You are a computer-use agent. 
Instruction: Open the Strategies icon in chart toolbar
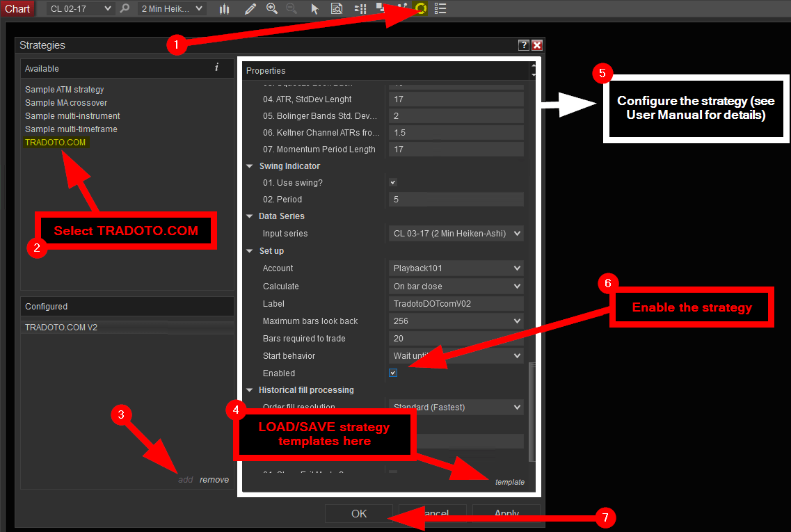click(x=420, y=8)
